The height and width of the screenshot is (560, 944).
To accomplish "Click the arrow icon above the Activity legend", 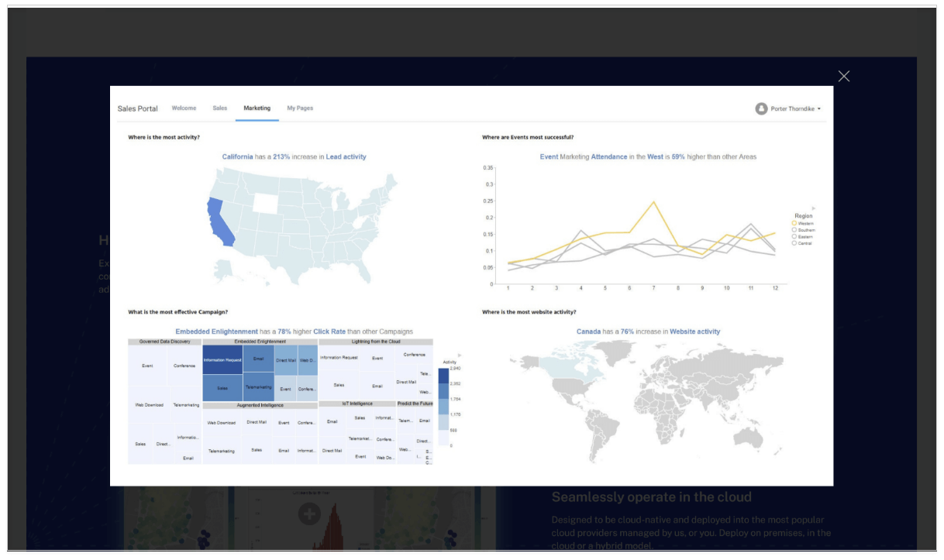I will tap(460, 356).
